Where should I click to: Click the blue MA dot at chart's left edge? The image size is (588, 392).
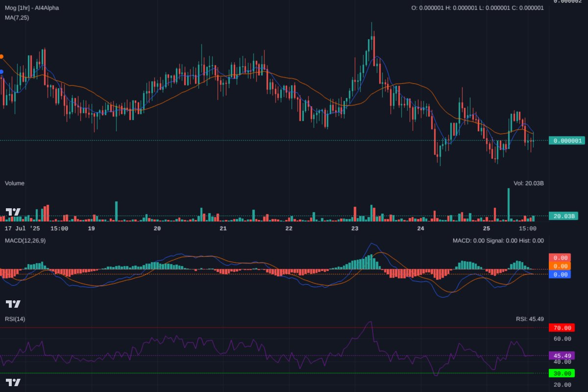pos(1,72)
